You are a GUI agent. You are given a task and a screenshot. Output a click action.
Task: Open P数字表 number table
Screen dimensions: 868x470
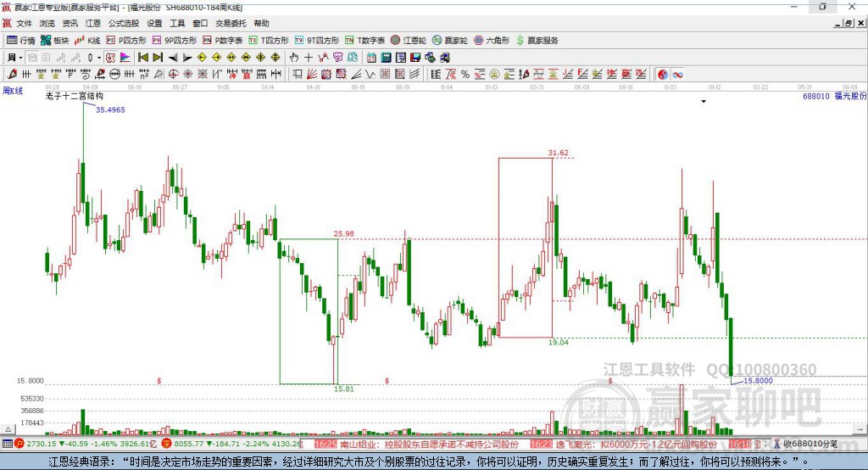click(223, 41)
